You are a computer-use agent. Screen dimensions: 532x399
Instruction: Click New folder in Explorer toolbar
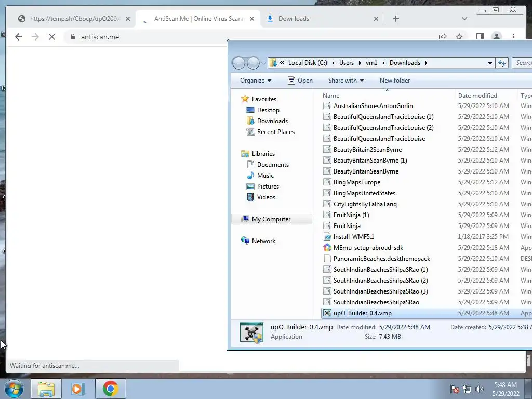click(395, 81)
